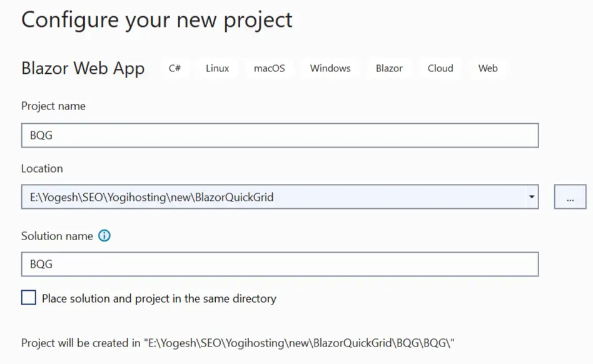Click the Blazor tag
This screenshot has width=593, height=364.
(389, 68)
